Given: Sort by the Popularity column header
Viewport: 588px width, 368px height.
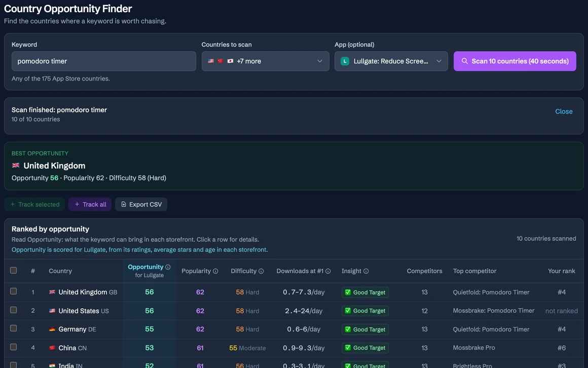Looking at the screenshot, I should click(x=196, y=271).
